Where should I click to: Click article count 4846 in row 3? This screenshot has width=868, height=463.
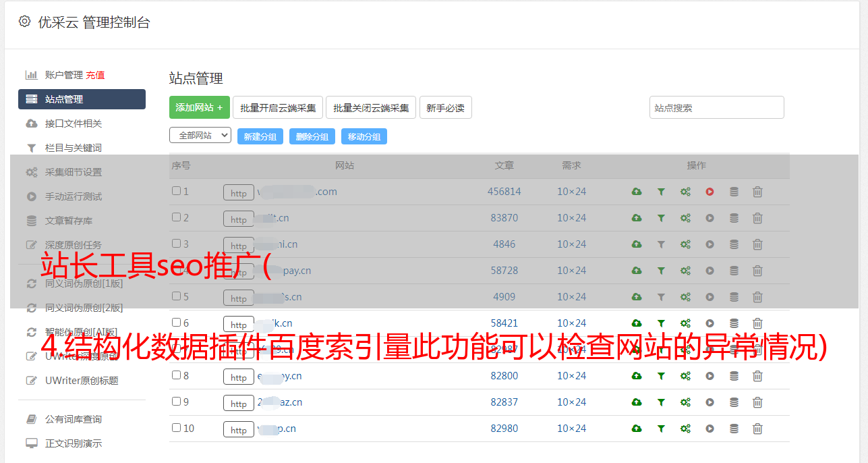504,244
